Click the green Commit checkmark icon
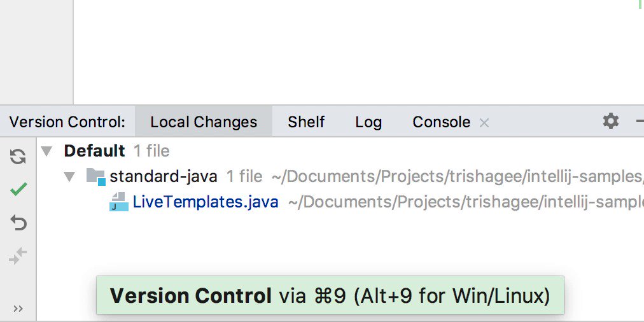The image size is (644, 322). point(18,189)
